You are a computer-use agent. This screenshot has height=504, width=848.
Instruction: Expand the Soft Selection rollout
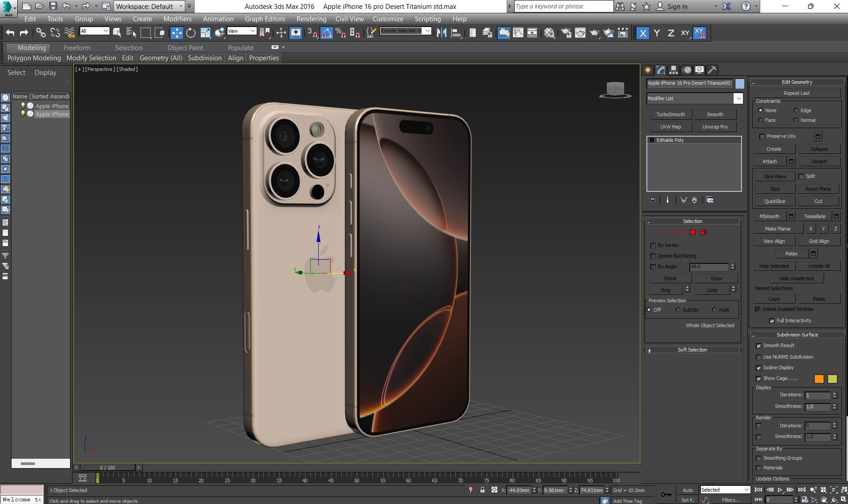pyautogui.click(x=692, y=350)
